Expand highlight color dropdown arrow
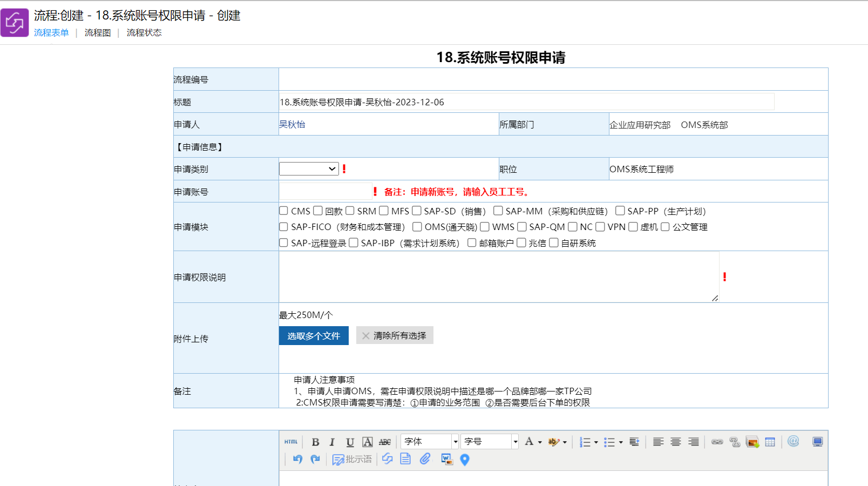The height and width of the screenshot is (486, 868). (x=565, y=442)
